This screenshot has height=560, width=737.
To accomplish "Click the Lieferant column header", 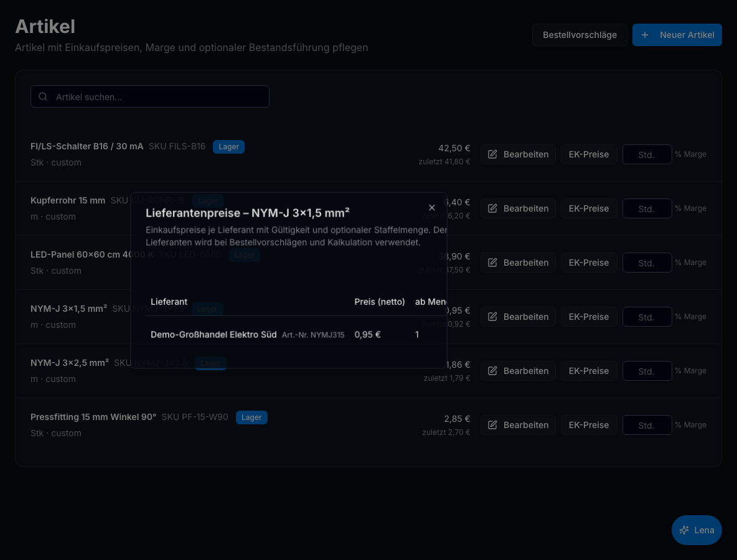I will (x=169, y=302).
